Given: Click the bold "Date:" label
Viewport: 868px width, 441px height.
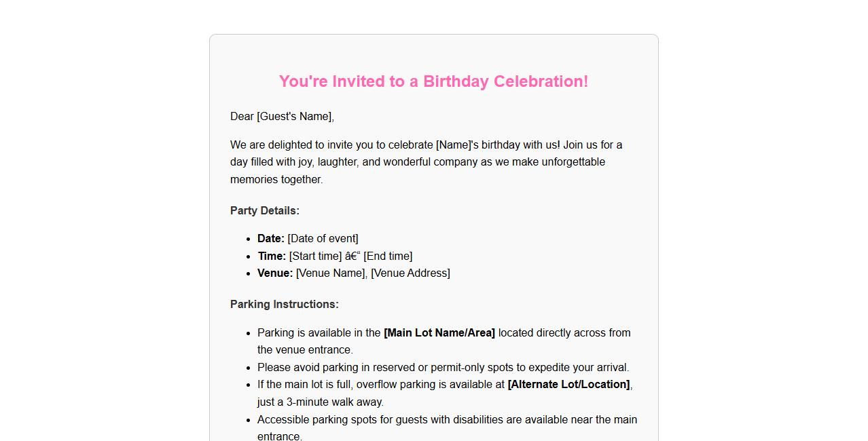Looking at the screenshot, I should 270,239.
